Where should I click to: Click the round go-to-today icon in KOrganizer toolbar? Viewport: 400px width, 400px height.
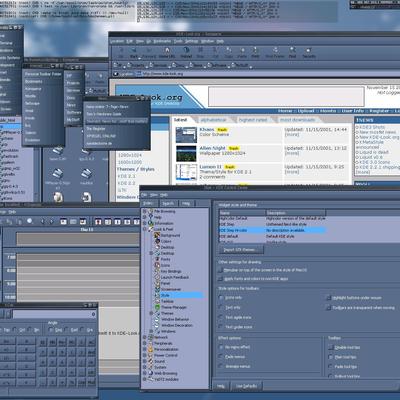(29, 221)
